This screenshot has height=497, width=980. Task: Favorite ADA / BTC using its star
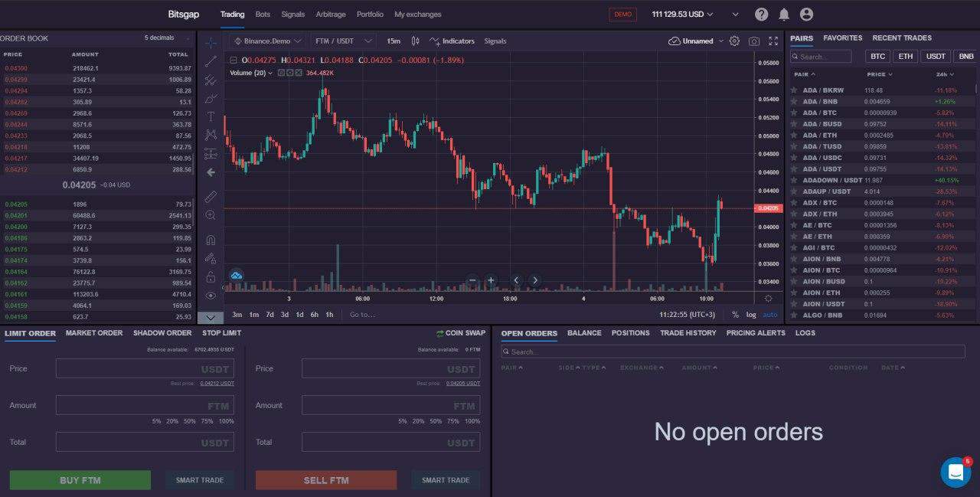pos(793,113)
